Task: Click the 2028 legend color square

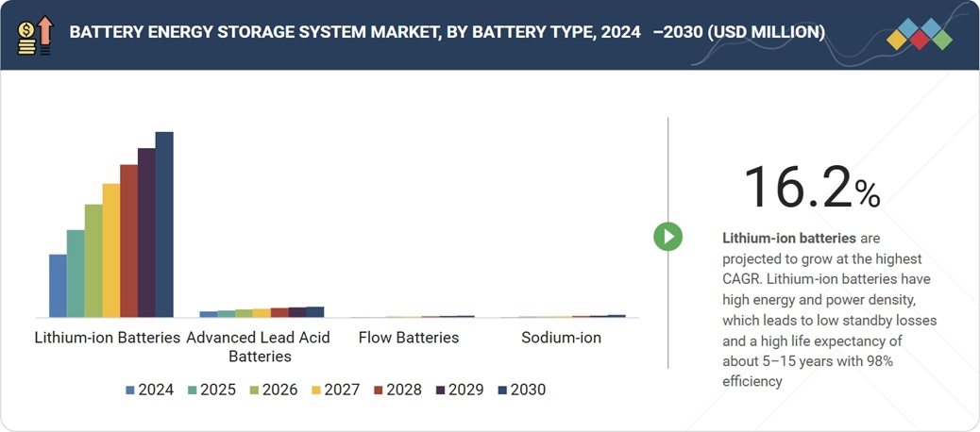Action: 379,390
